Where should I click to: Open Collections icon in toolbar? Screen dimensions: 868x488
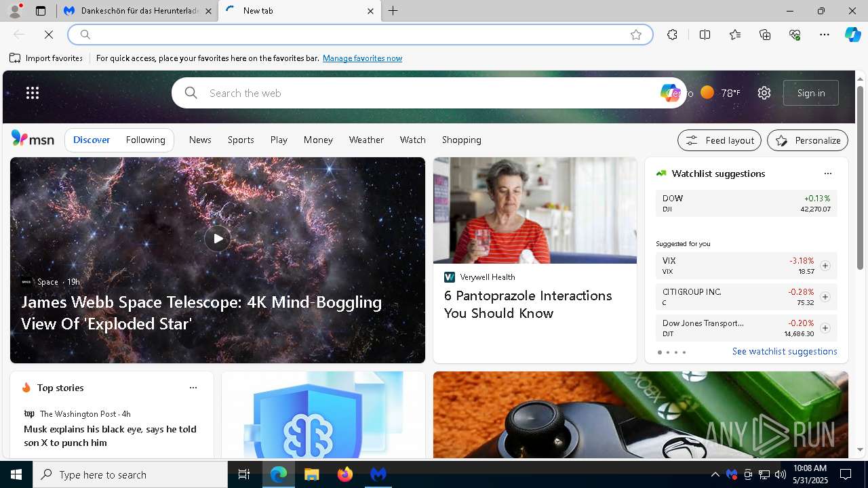[765, 35]
